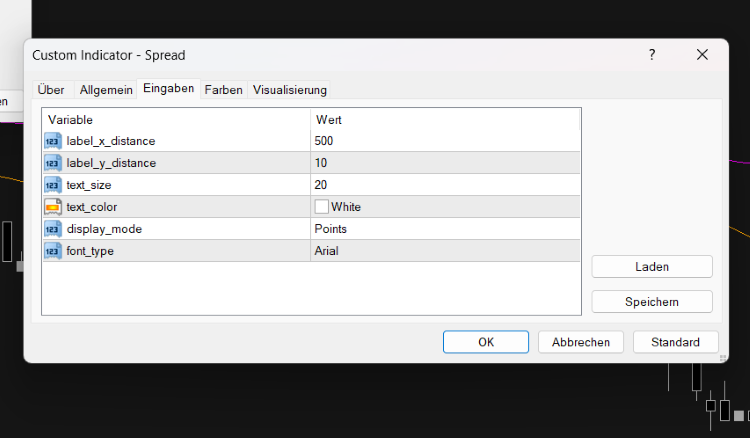Screen dimensions: 750x438
Task: Click the text_color color type icon
Action: point(53,207)
